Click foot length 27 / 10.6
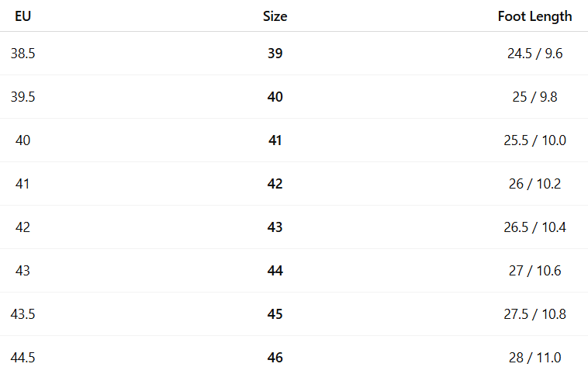 534,271
